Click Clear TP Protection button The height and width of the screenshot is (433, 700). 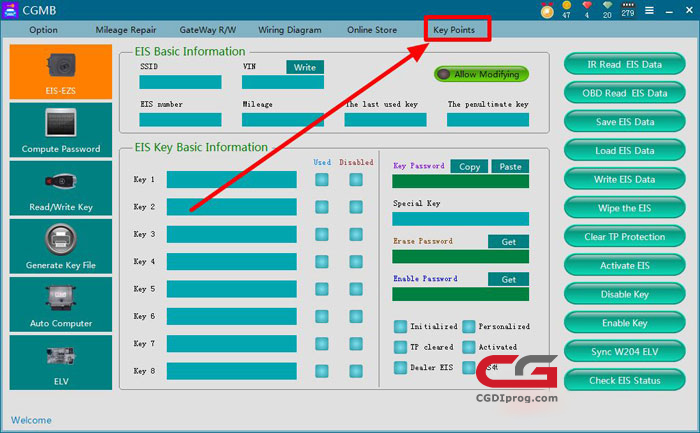coord(625,237)
